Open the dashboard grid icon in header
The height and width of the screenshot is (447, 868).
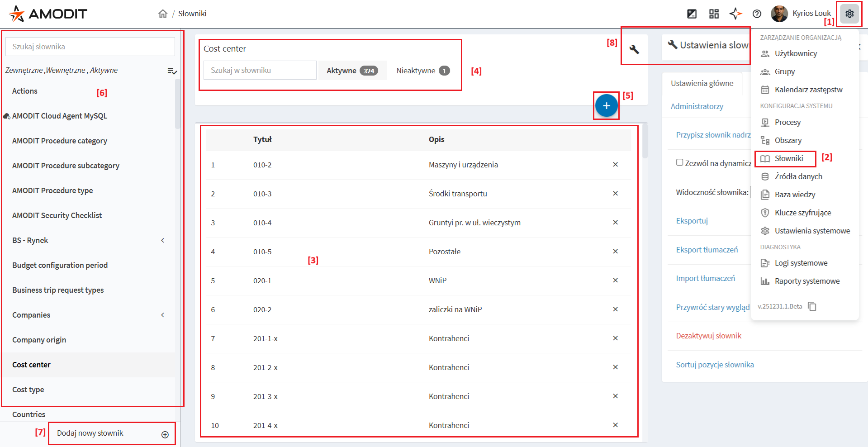pyautogui.click(x=714, y=14)
